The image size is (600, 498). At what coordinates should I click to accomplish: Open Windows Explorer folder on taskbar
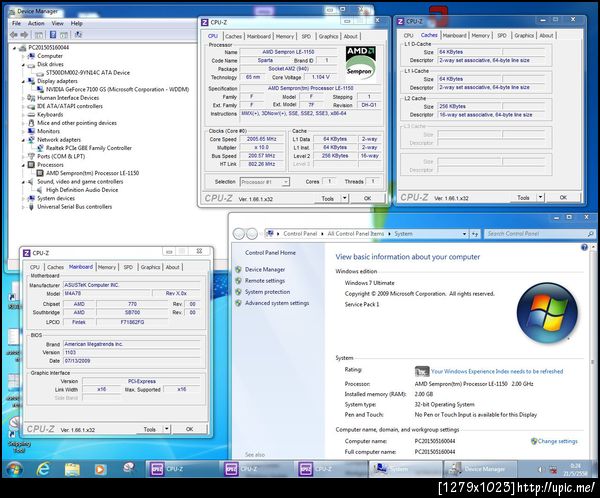click(72, 469)
